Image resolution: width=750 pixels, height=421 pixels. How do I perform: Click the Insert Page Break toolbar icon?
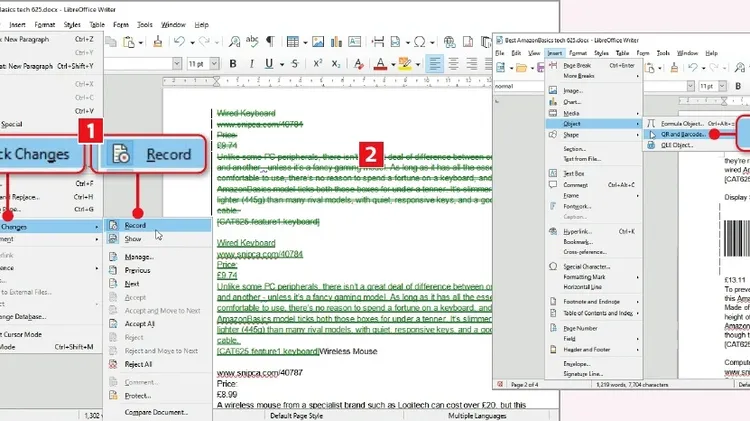(378, 42)
